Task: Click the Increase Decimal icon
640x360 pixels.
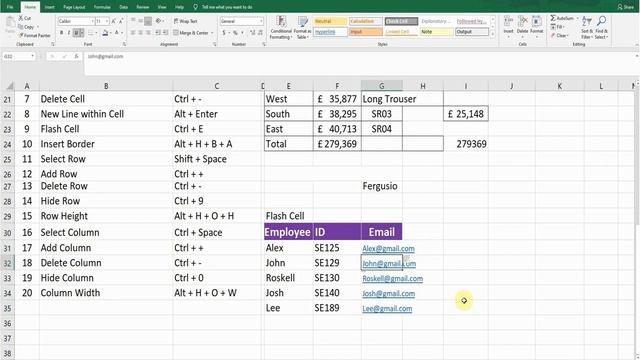Action: coord(252,33)
